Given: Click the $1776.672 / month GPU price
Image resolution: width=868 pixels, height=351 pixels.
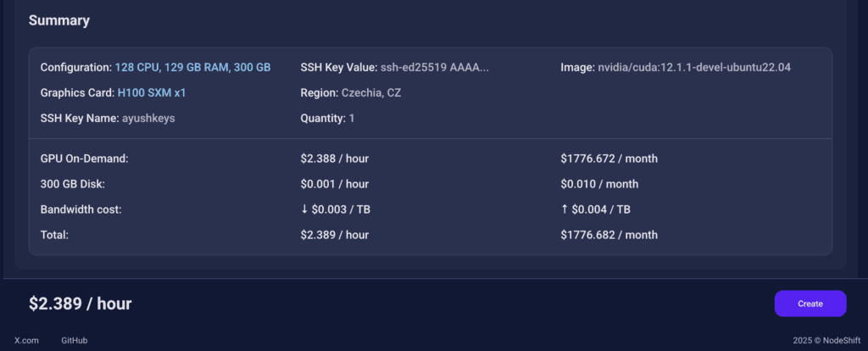Looking at the screenshot, I should [609, 159].
